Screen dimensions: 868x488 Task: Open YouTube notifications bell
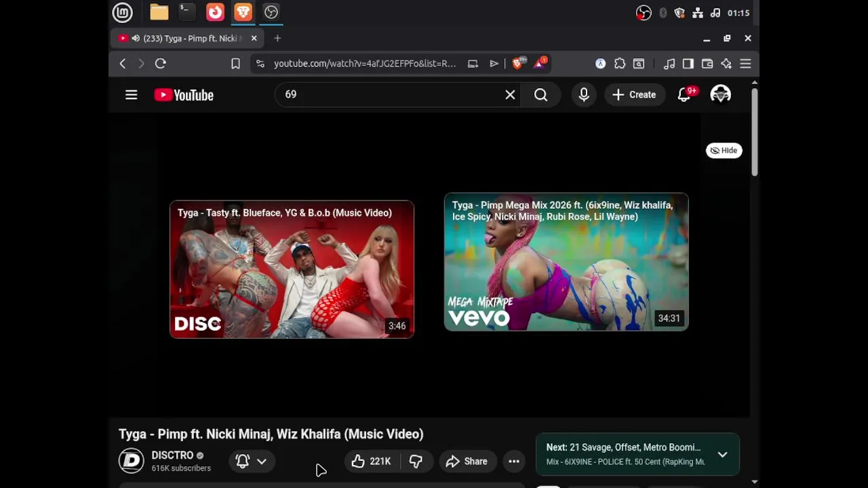click(685, 95)
